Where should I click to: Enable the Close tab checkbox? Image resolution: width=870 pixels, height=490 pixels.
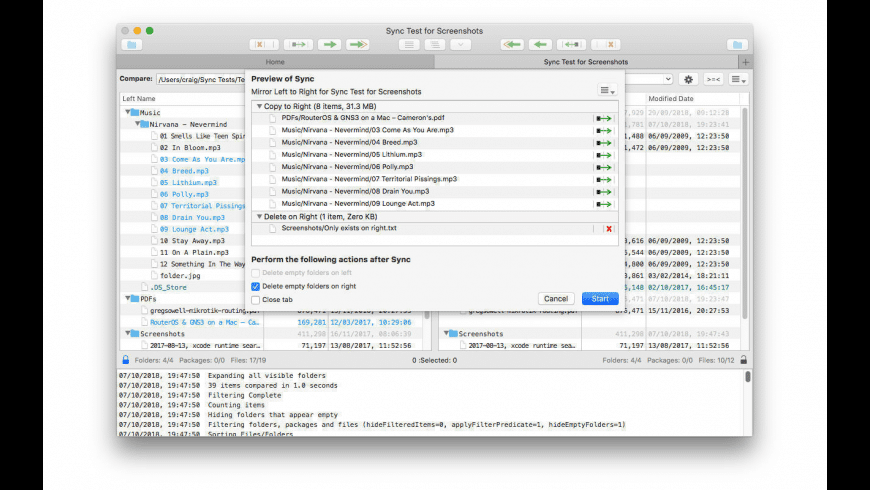click(x=256, y=299)
